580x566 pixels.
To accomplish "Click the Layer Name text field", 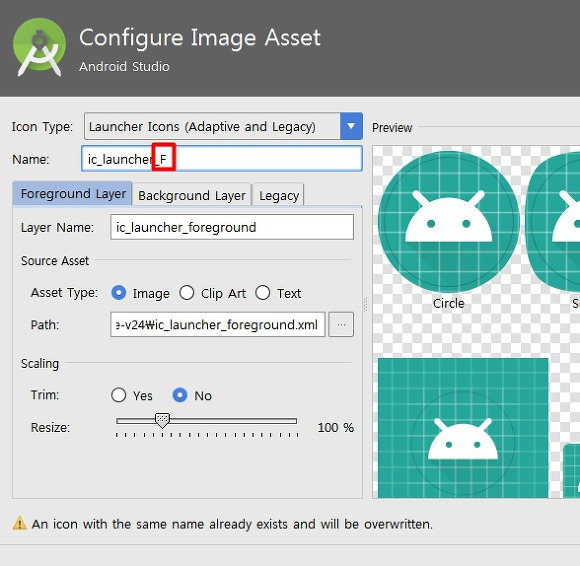I will coord(232,227).
